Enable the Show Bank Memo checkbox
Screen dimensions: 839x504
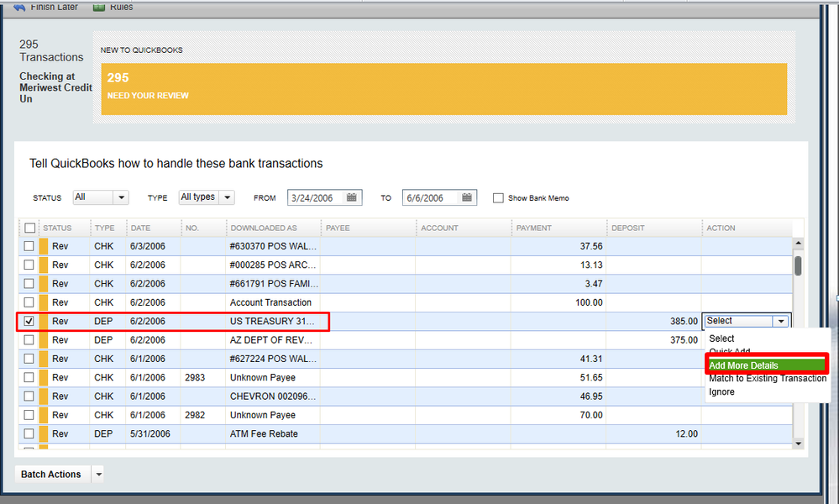pyautogui.click(x=498, y=198)
